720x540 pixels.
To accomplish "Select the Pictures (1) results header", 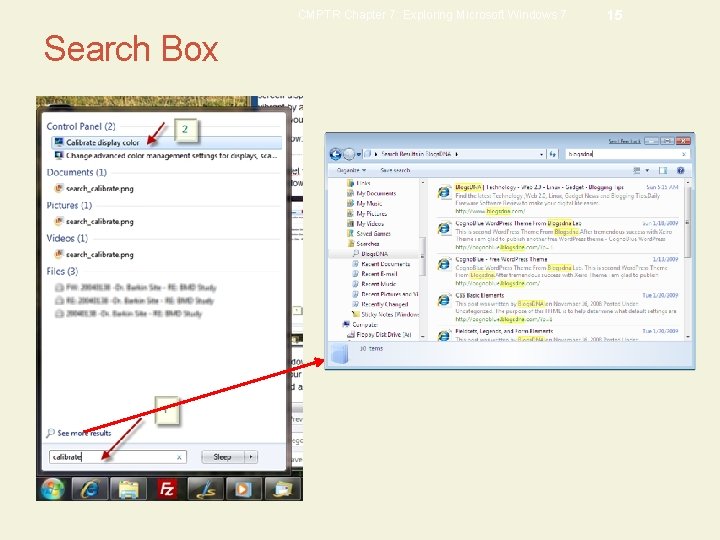I will tap(69, 205).
